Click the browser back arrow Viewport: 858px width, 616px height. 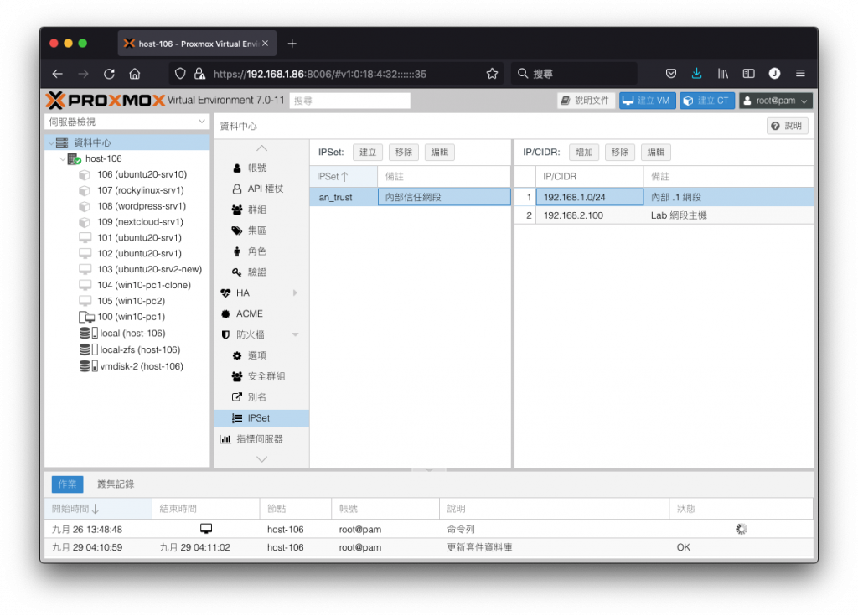[58, 74]
